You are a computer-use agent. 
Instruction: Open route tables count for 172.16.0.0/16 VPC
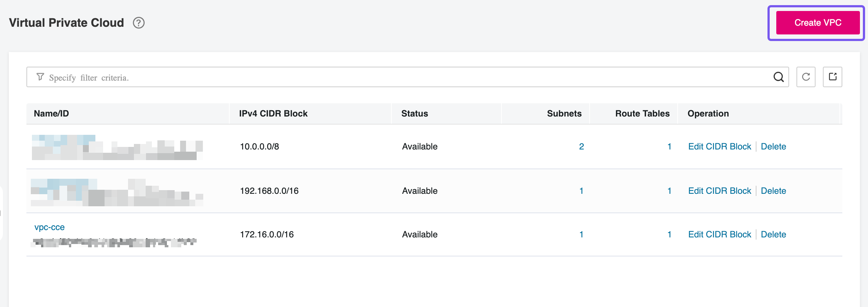pos(669,234)
